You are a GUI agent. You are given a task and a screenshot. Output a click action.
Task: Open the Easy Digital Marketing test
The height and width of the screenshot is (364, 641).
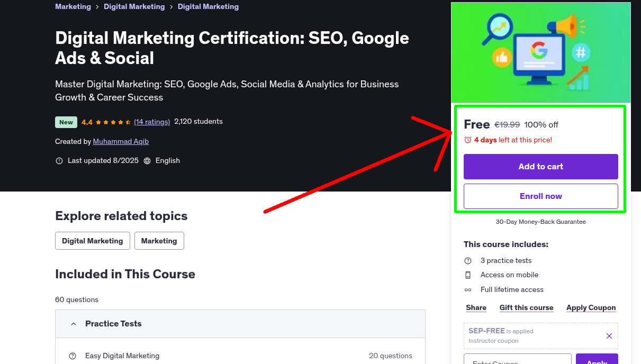[122, 356]
